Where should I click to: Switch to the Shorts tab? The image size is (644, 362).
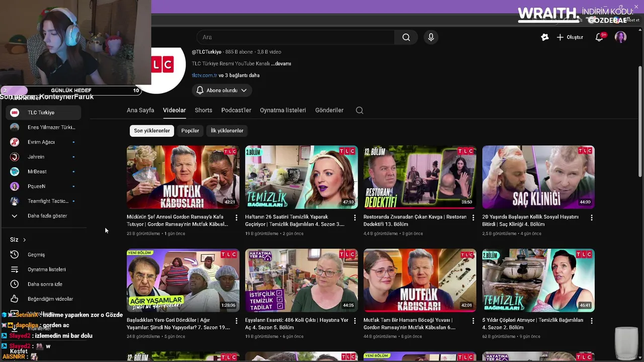pos(204,110)
